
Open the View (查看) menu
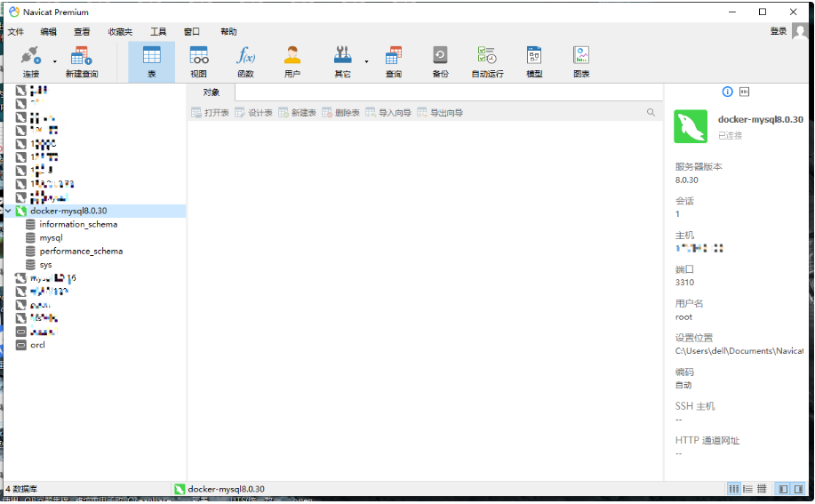[x=82, y=32]
